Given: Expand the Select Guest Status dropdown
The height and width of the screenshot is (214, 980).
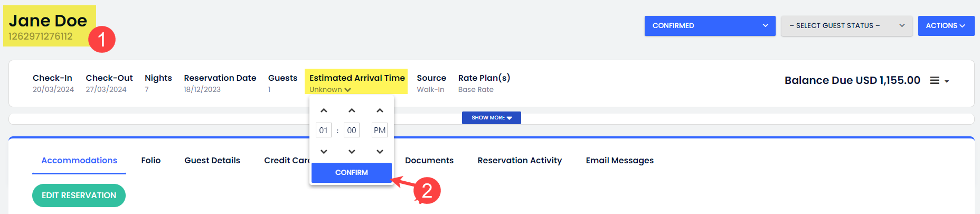Looking at the screenshot, I should coord(846,26).
